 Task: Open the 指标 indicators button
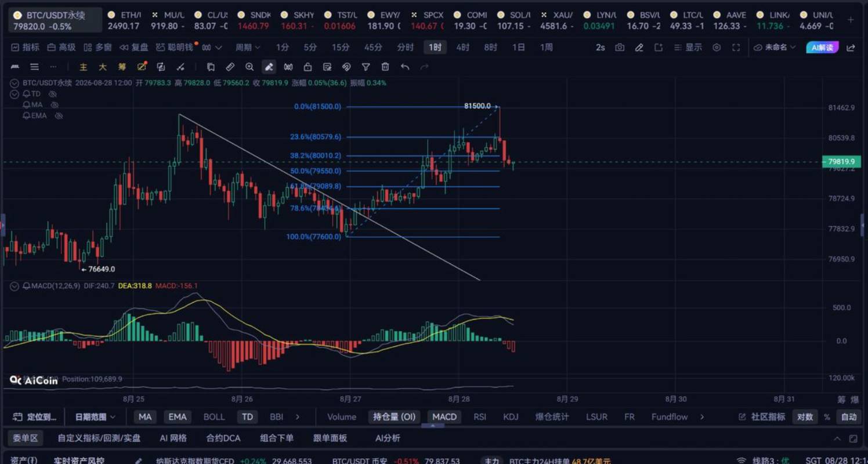point(26,48)
